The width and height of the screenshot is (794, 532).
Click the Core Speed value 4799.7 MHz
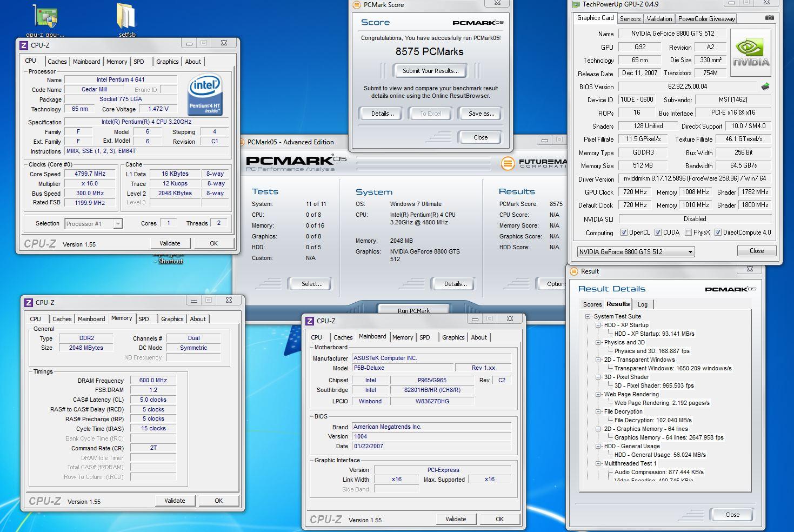coord(90,174)
